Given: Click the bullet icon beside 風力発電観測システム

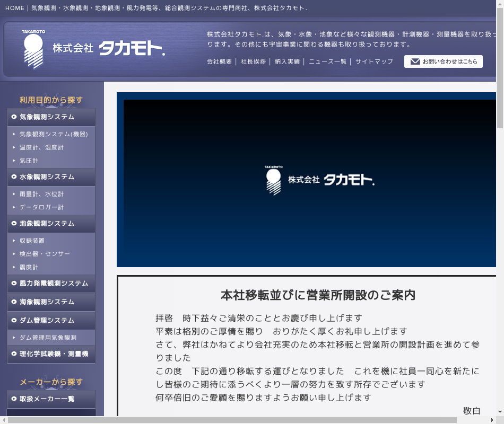Looking at the screenshot, I should coord(14,284).
